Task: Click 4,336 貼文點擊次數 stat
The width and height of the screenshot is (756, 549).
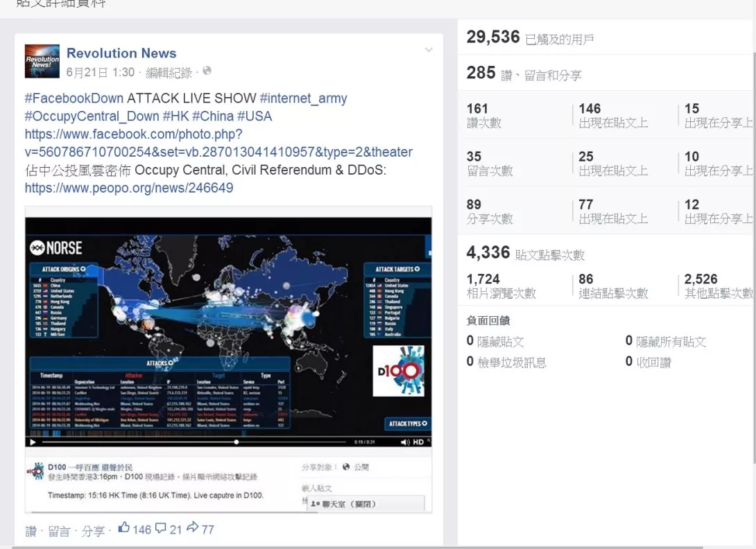Action: point(525,253)
